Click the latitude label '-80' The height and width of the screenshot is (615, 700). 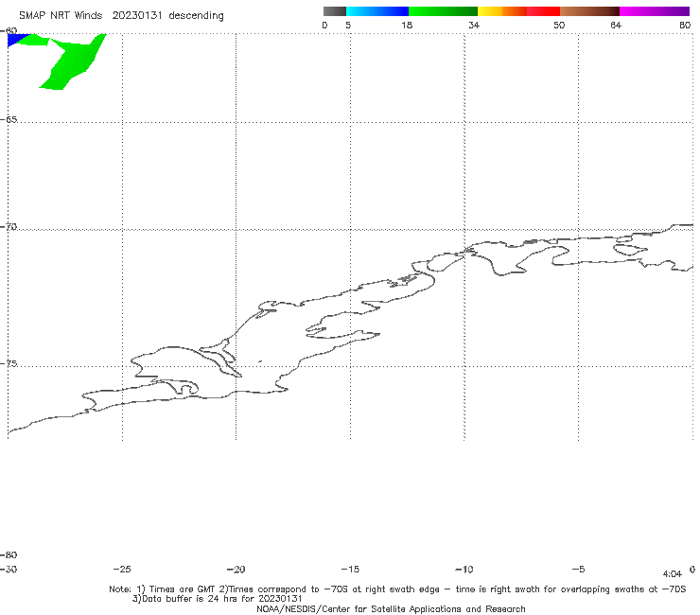pyautogui.click(x=9, y=555)
